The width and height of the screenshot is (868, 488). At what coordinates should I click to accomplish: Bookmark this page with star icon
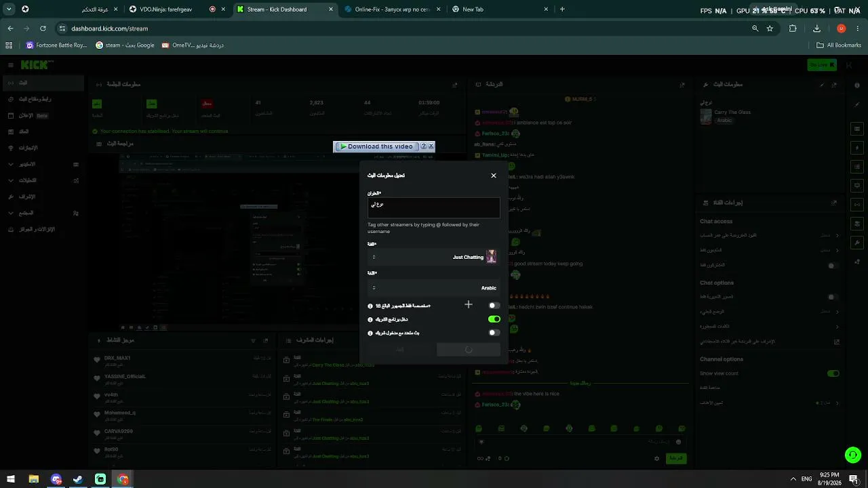[770, 28]
